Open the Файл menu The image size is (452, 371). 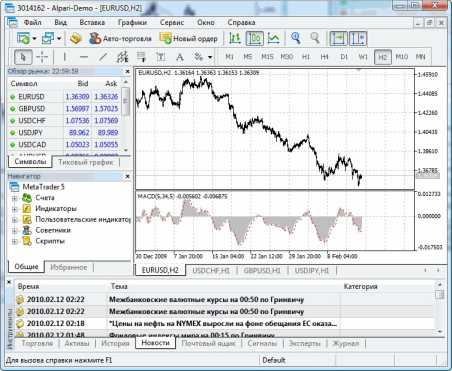[x=32, y=22]
